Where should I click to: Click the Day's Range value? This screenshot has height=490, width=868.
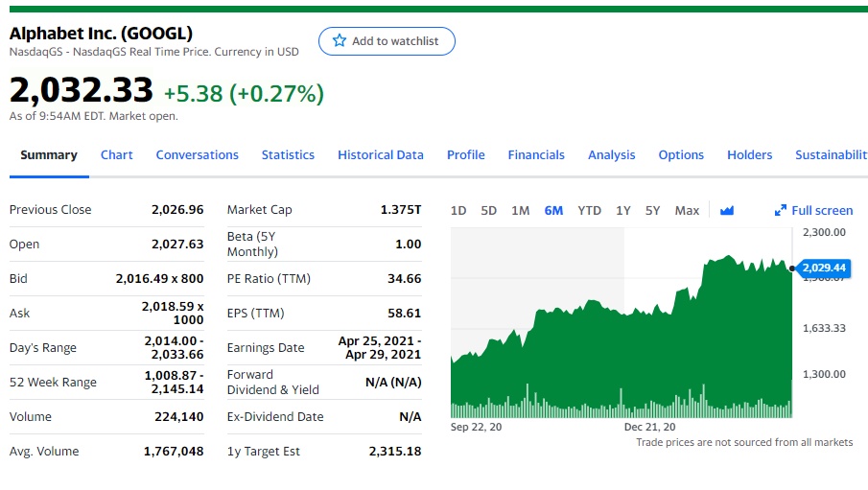coord(174,348)
